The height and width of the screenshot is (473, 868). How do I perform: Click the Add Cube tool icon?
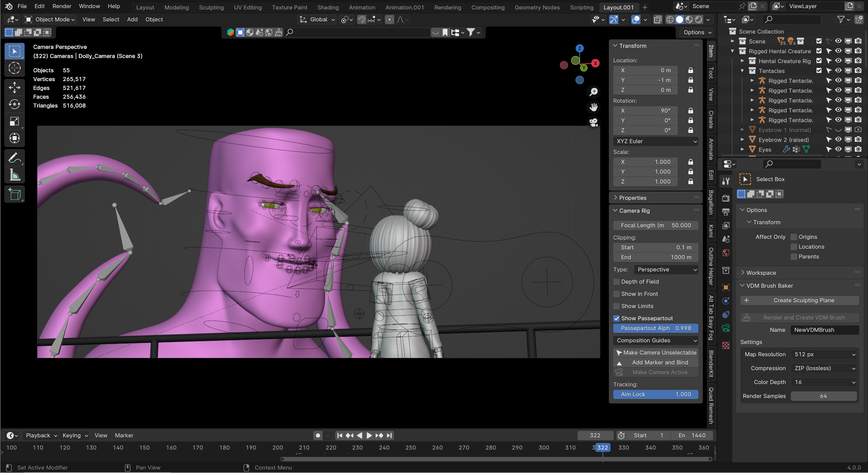pos(14,194)
